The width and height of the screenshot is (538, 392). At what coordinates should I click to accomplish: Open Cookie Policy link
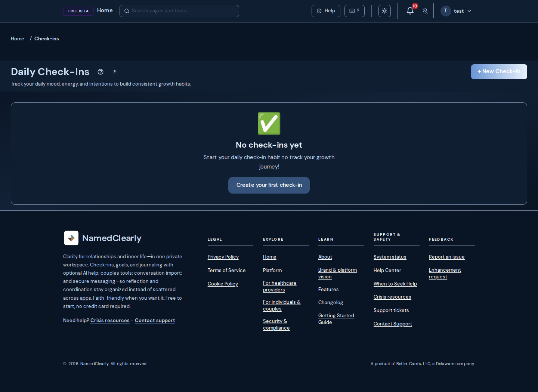[223, 284]
